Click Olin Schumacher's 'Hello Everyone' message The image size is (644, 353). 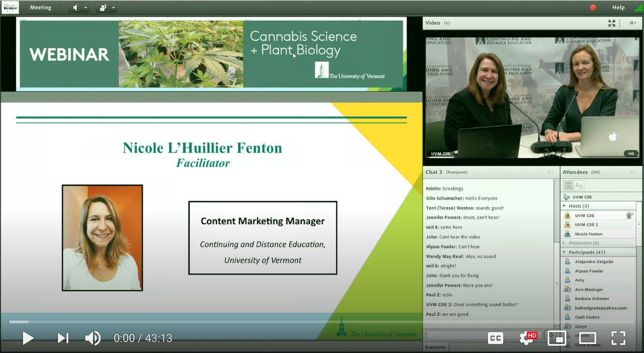[462, 198]
